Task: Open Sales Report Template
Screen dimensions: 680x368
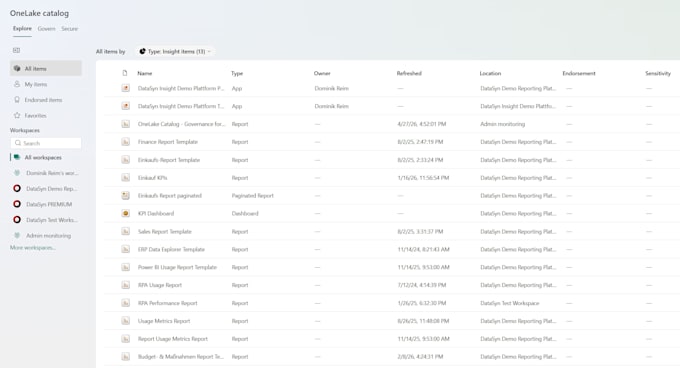Action: pos(164,231)
